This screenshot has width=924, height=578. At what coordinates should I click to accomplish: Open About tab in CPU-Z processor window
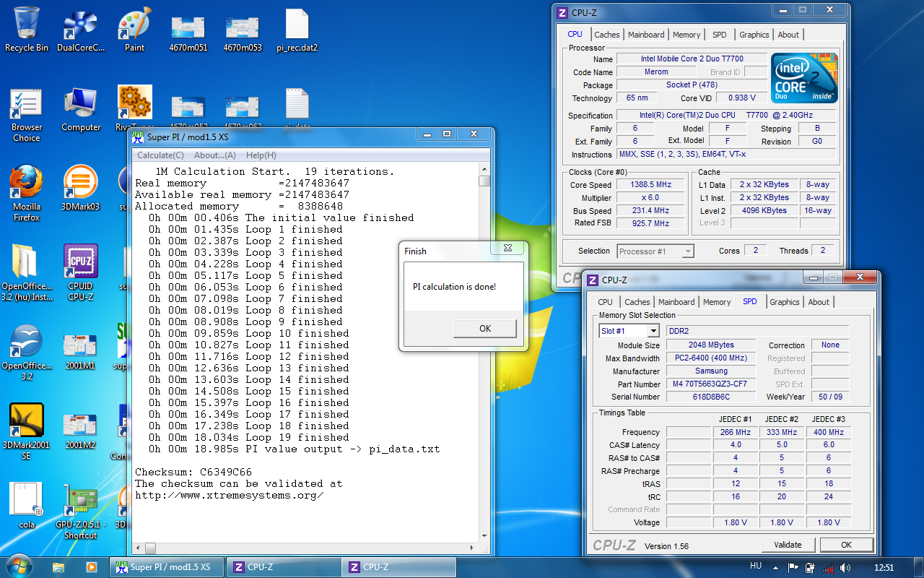[x=788, y=35]
